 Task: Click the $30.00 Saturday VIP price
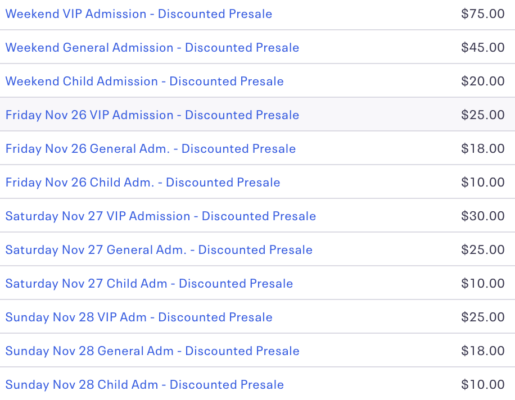click(483, 216)
